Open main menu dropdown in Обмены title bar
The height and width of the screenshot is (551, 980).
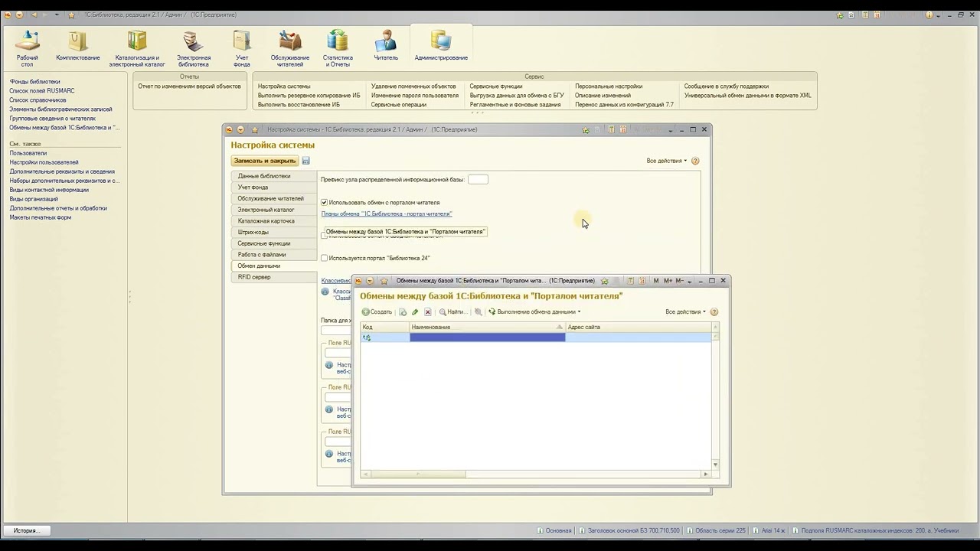click(370, 281)
